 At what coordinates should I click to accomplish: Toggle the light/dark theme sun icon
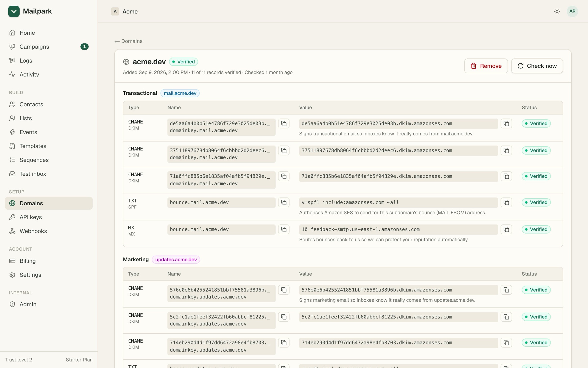(x=557, y=11)
